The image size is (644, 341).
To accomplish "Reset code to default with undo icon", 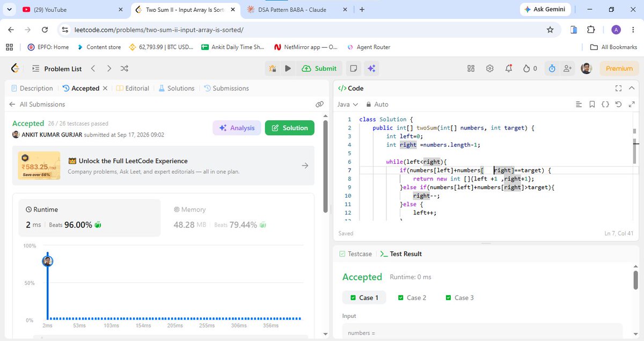I will [x=618, y=104].
